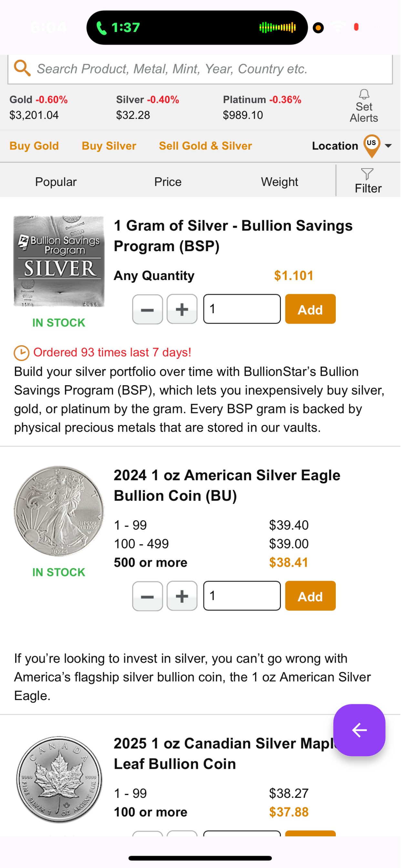The image size is (401, 868).
Task: Increase American Silver Eagle quantity
Action: click(x=182, y=596)
